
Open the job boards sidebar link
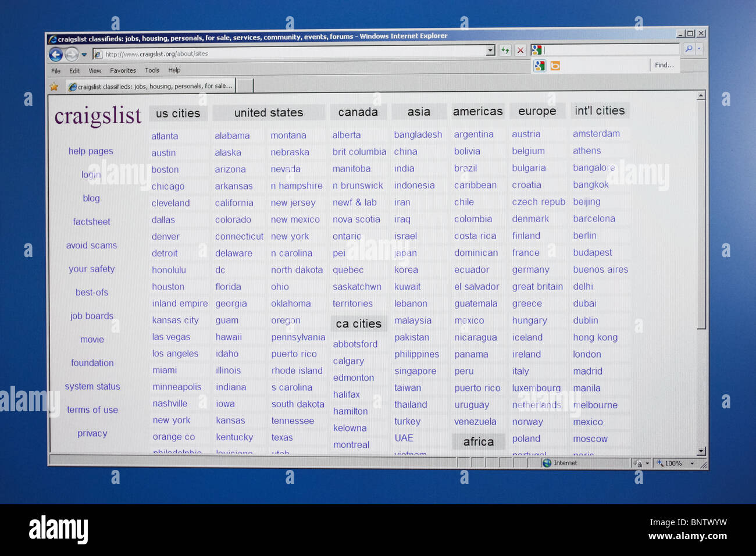92,316
